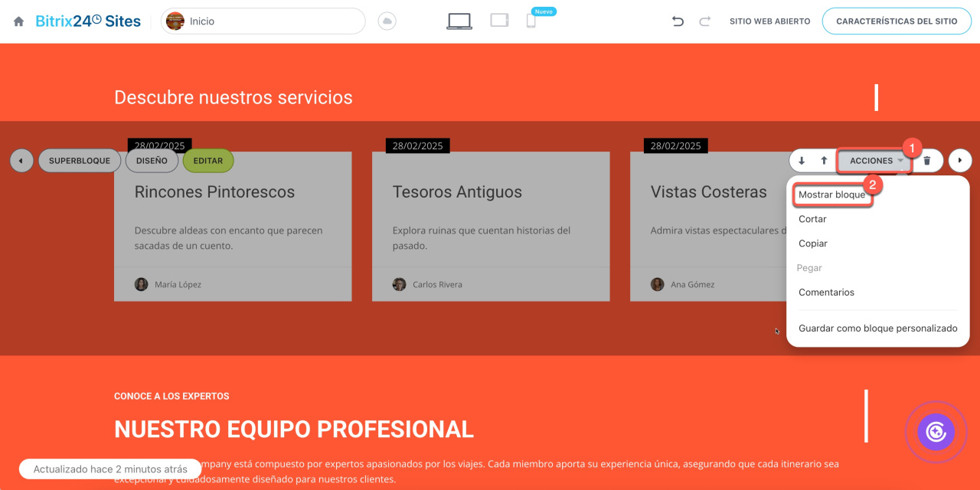Collapse right block panel arrow
The width and height of the screenshot is (980, 490).
coord(960,161)
